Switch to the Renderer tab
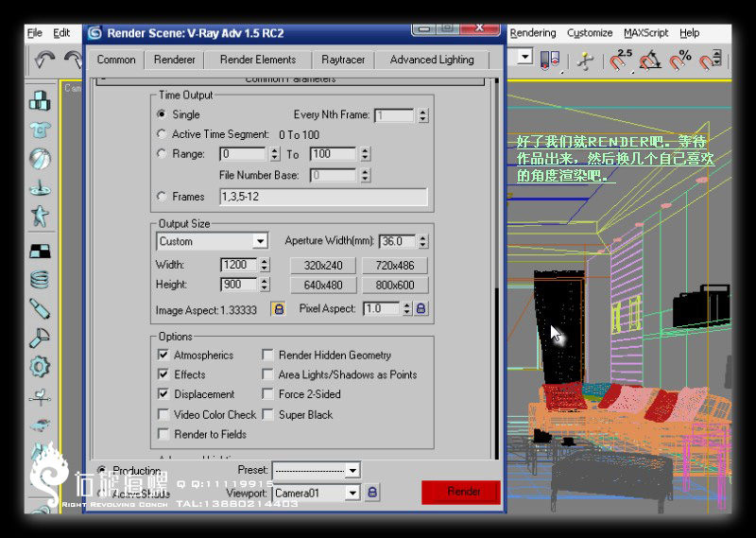The width and height of the screenshot is (756, 538). [175, 60]
